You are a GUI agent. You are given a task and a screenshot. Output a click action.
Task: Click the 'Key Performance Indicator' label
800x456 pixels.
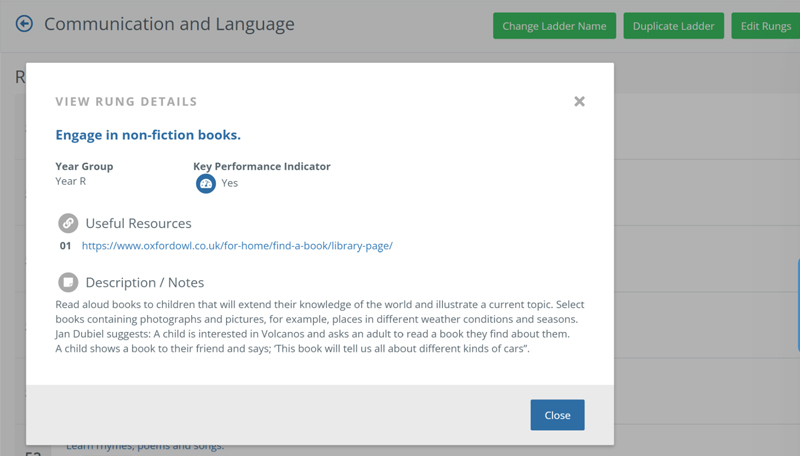pyautogui.click(x=262, y=166)
